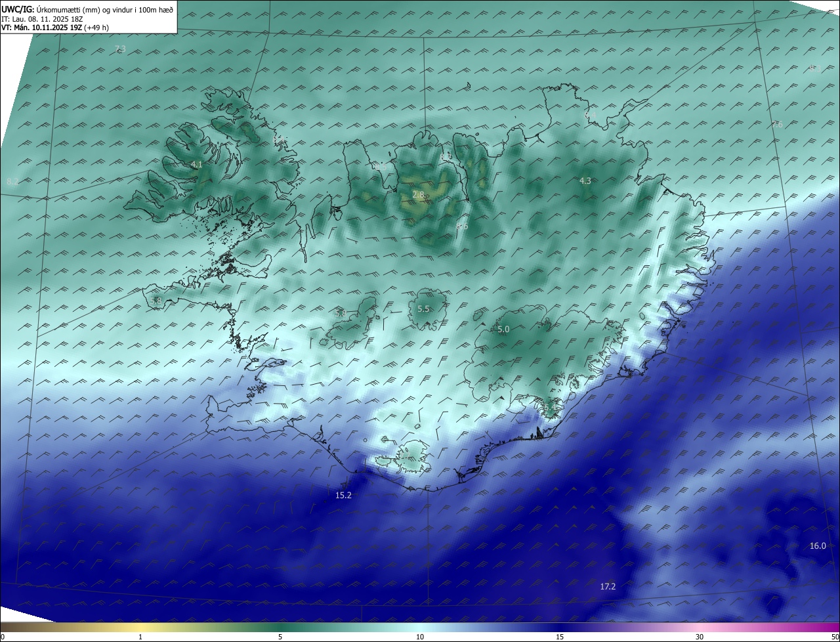Click the 4.3 value in northeast Iceland
This screenshot has height=642, width=840.
pos(585,181)
